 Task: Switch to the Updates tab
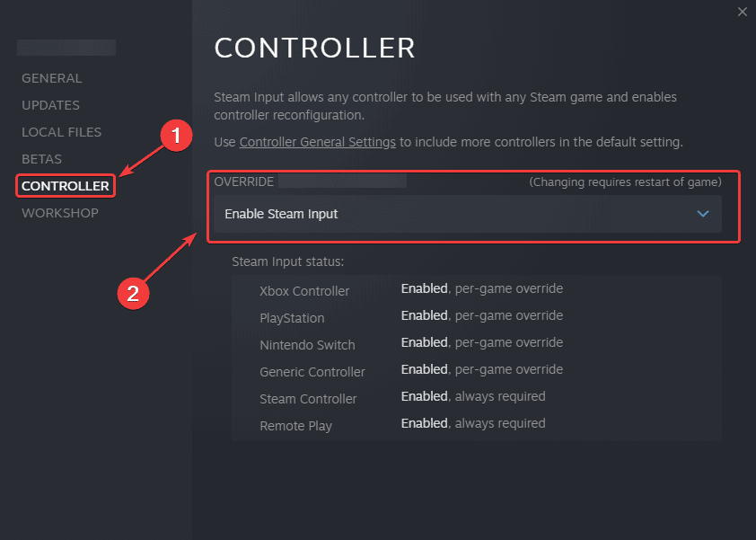coord(50,105)
